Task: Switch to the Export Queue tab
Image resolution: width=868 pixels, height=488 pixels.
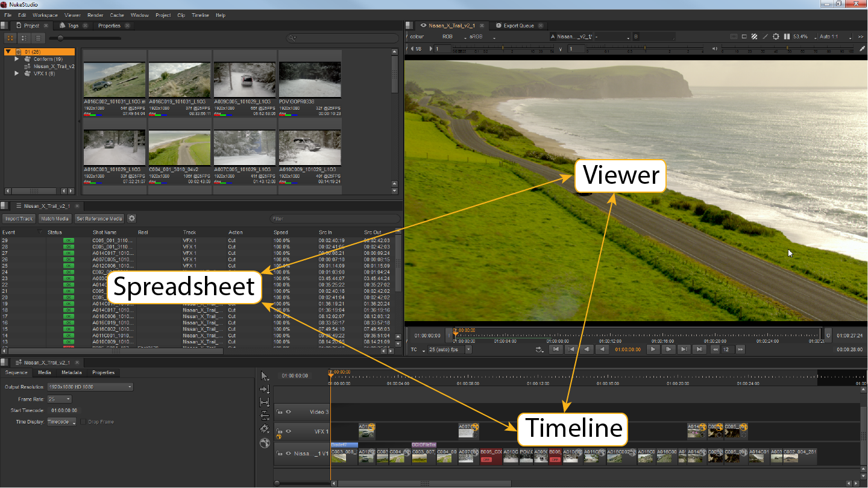Action: [518, 26]
